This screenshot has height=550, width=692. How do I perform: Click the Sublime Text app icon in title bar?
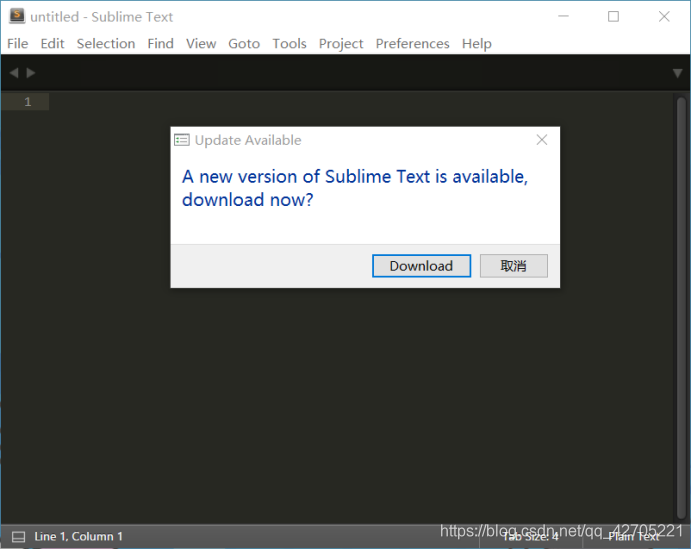click(17, 16)
